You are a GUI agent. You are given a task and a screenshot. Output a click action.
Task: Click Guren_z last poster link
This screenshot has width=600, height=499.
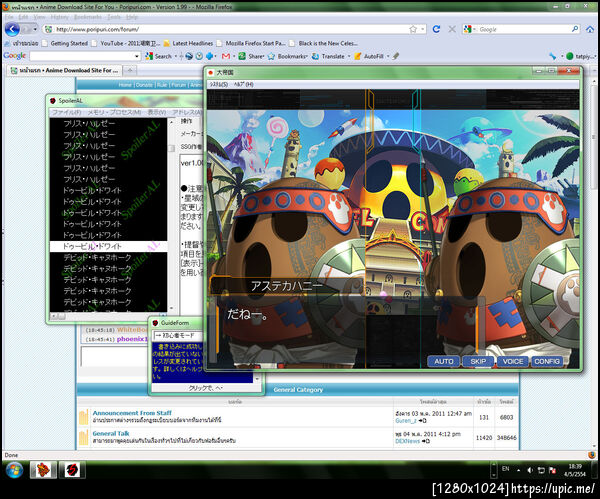406,421
